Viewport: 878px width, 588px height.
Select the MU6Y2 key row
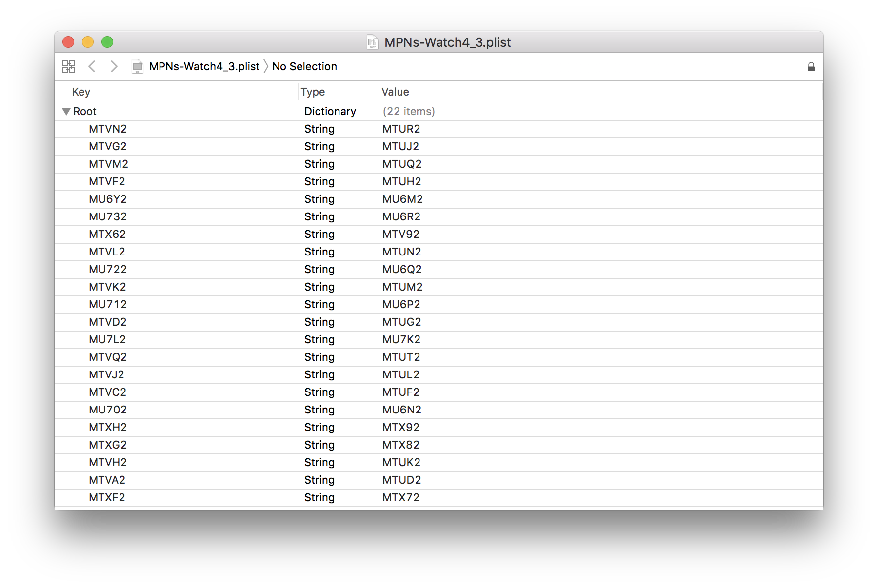tap(108, 199)
